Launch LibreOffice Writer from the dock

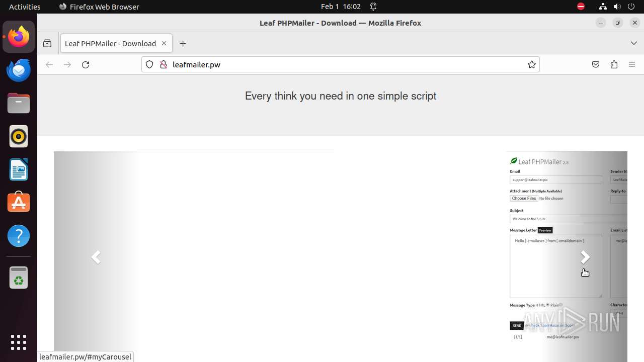[x=19, y=169]
